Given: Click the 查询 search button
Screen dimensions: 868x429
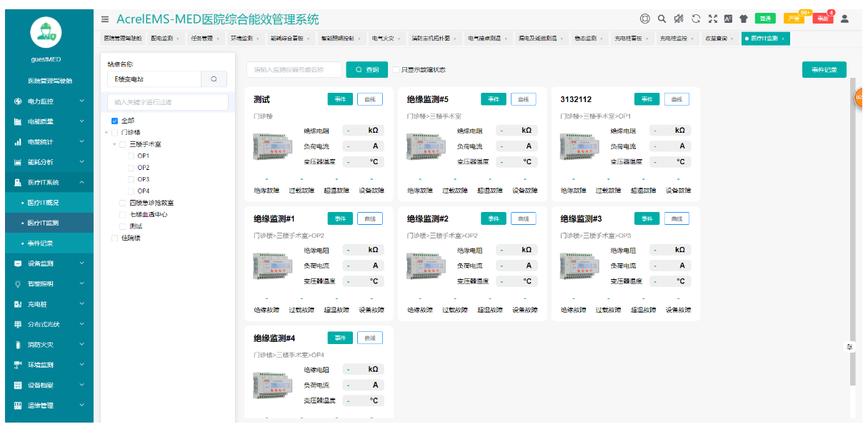Looking at the screenshot, I should (366, 70).
